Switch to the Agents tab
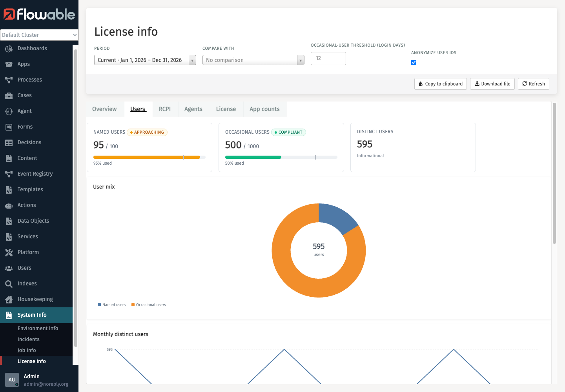This screenshot has width=565, height=392. [x=193, y=109]
